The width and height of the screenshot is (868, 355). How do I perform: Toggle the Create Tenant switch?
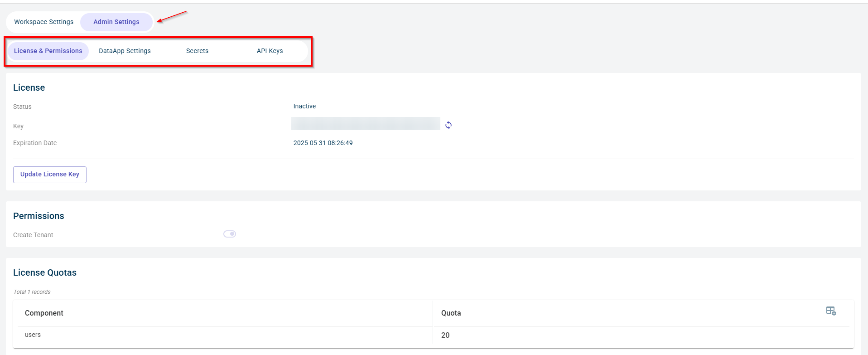tap(230, 234)
